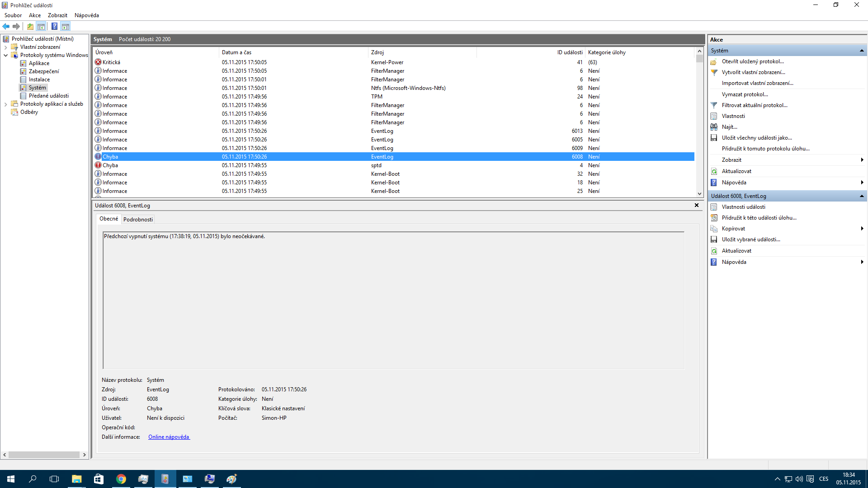The width and height of the screenshot is (868, 488).
Task: Expand the Vlastní zobrazení tree node
Action: [5, 47]
